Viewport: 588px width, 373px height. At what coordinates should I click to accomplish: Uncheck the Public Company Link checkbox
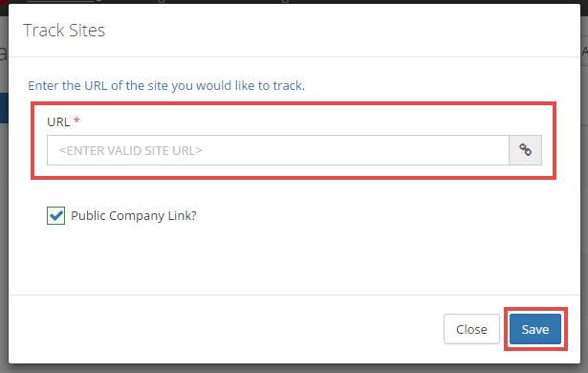pyautogui.click(x=55, y=215)
